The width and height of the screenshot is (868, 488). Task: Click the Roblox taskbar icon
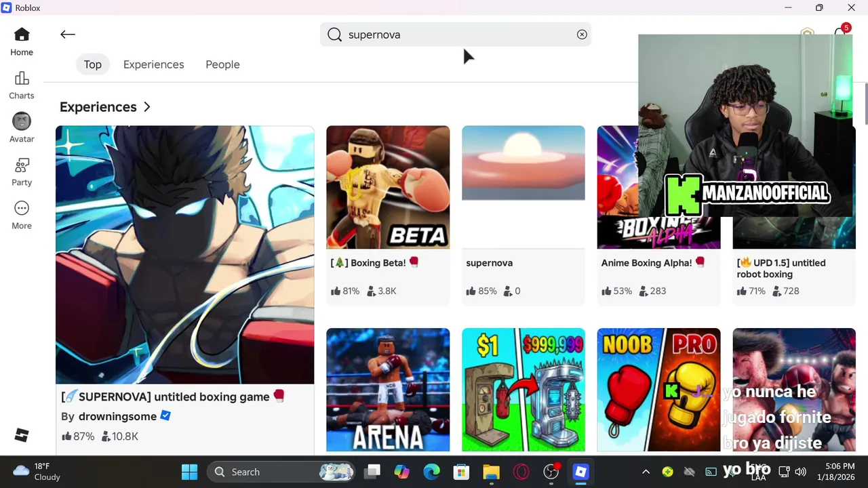click(581, 472)
